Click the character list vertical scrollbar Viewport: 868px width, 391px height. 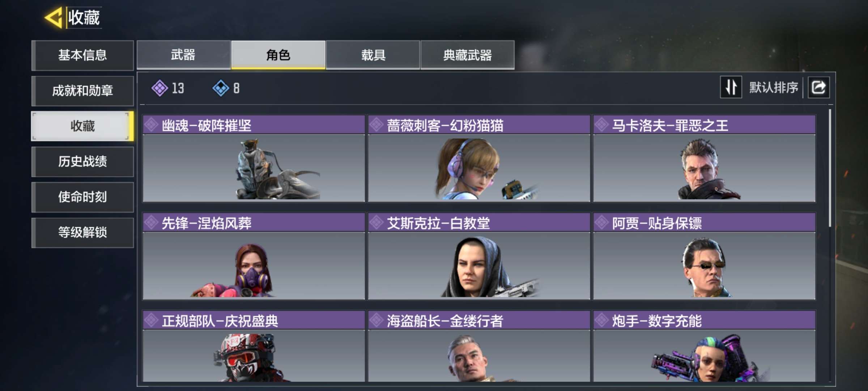tap(830, 168)
